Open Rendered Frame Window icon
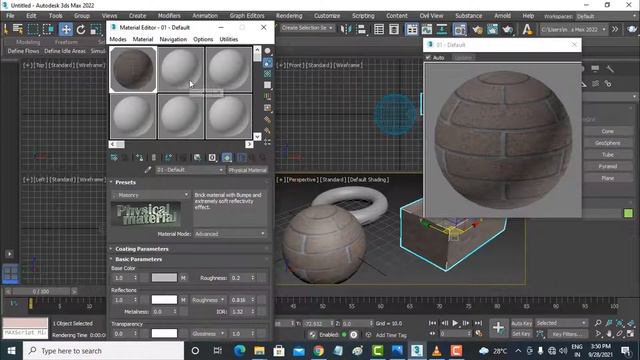This screenshot has width=640, height=360. [493, 29]
